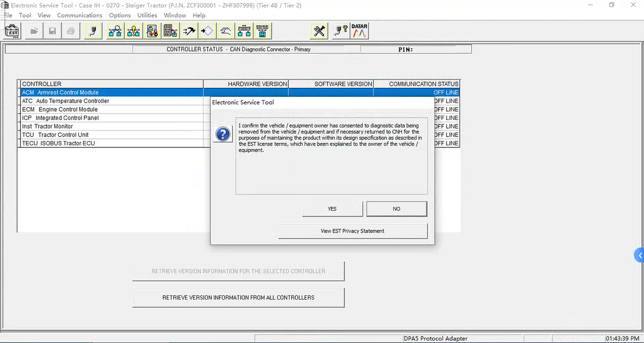Click the forklift toolbar icon
Image resolution: width=644 pixels, height=343 pixels.
(153, 32)
